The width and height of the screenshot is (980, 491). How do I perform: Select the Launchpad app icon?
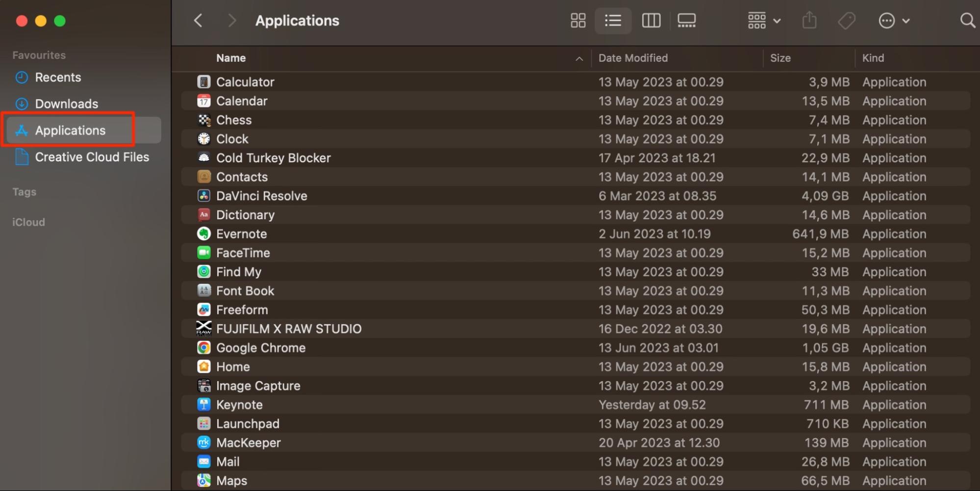(204, 424)
